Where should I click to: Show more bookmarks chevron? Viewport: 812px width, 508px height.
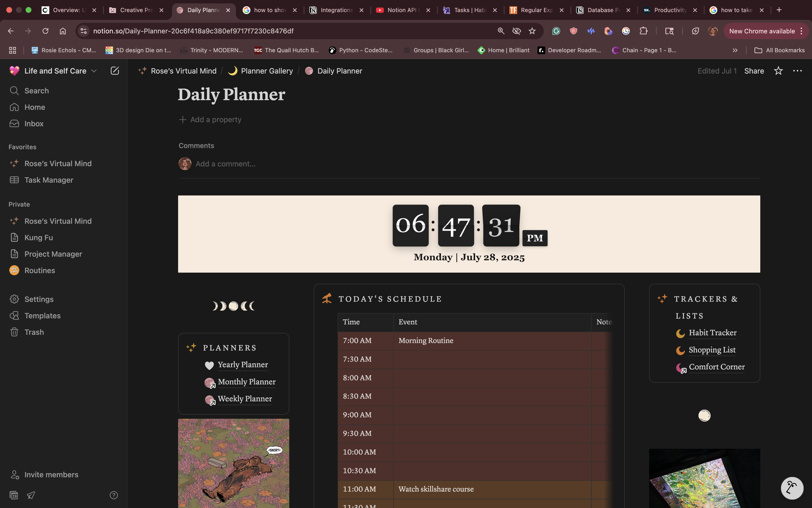pos(735,50)
